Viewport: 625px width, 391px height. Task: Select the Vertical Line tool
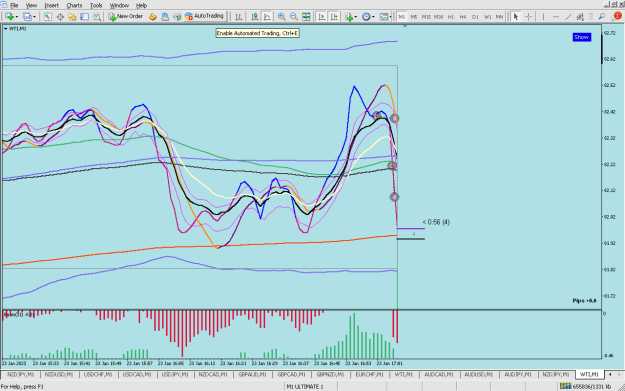click(x=543, y=16)
